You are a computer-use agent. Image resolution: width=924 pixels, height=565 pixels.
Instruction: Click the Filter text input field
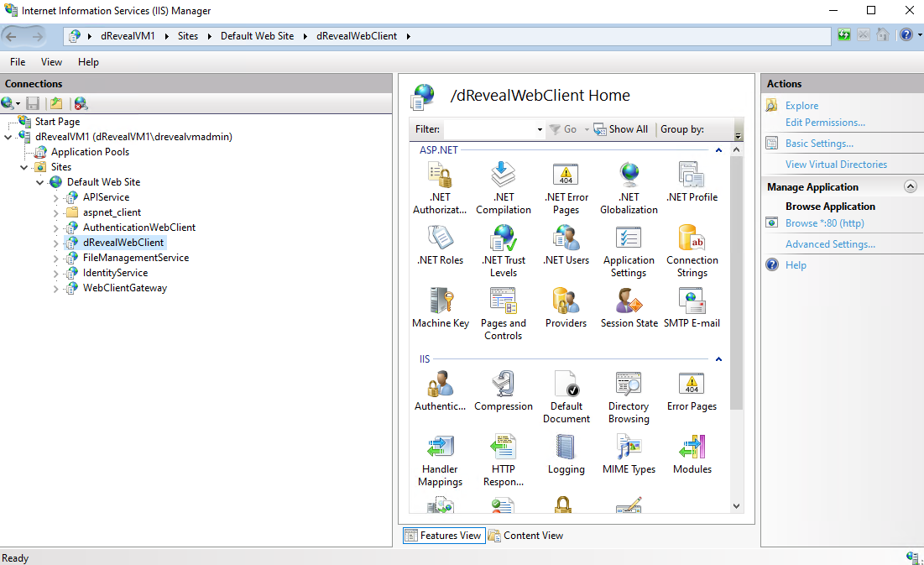489,130
